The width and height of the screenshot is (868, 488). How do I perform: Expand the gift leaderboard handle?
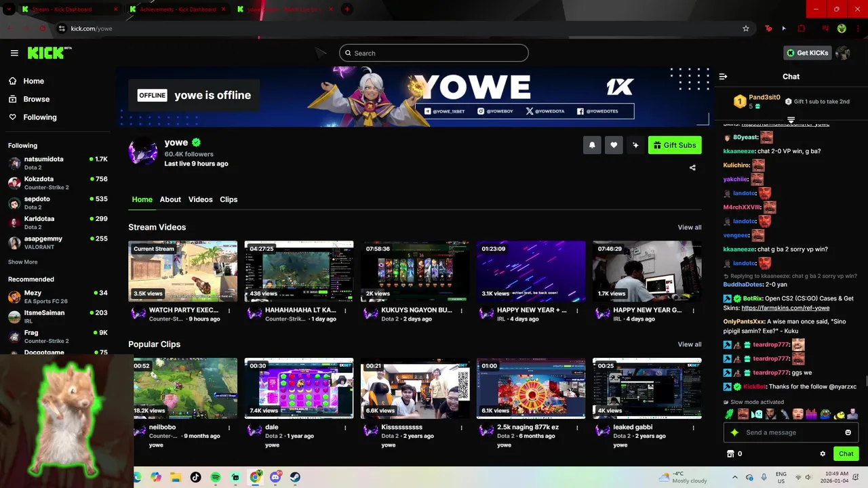point(791,120)
